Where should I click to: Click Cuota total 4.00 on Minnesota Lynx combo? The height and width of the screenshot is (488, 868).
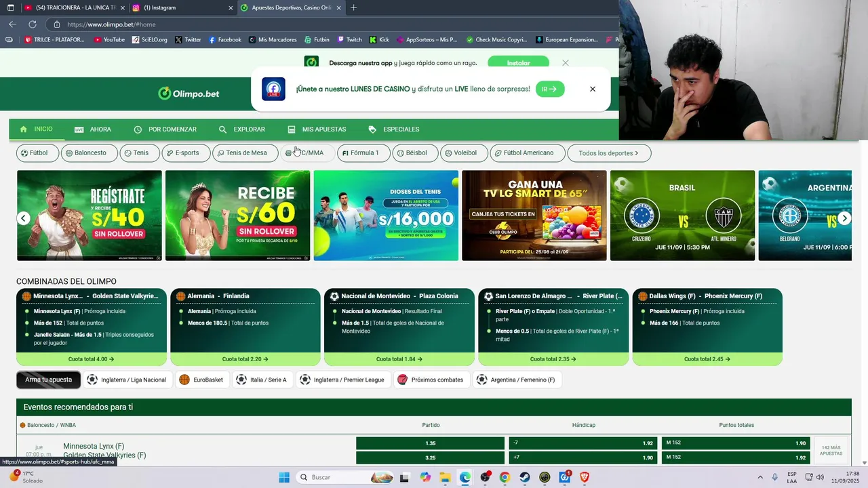point(92,359)
